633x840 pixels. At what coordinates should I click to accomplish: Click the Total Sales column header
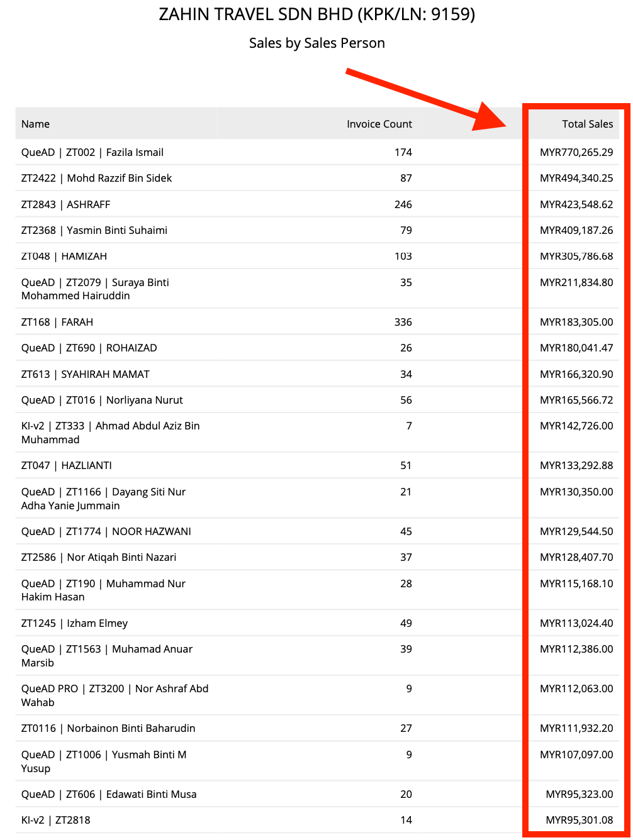click(x=587, y=124)
